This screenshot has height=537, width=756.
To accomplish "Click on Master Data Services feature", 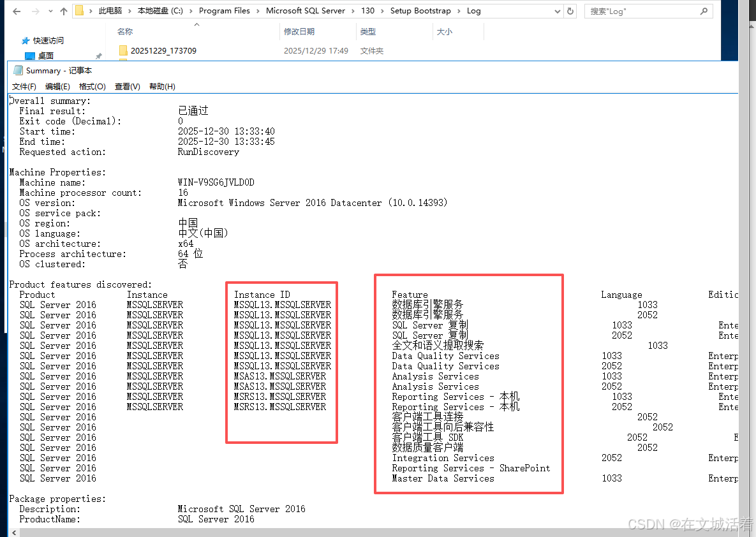I will tap(443, 478).
